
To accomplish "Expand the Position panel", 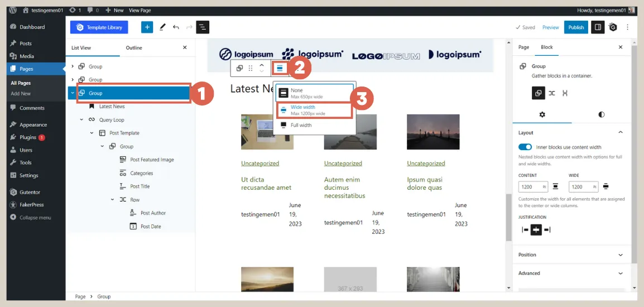I will tap(571, 255).
